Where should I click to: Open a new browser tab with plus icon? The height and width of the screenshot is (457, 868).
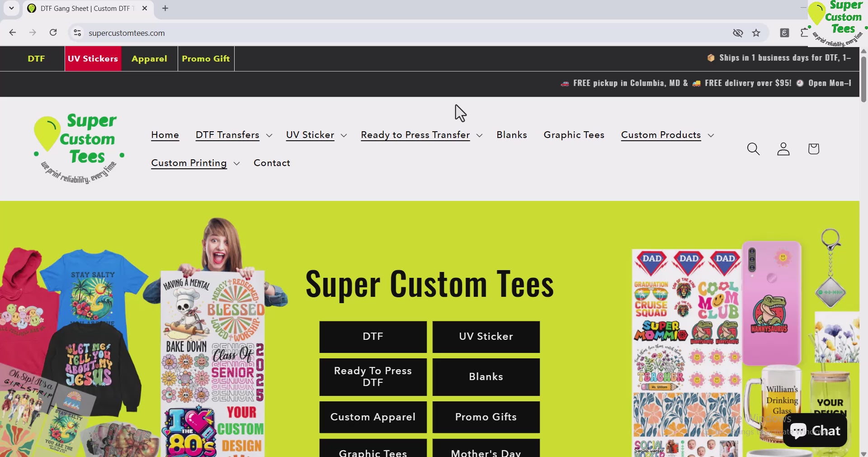pos(165,8)
